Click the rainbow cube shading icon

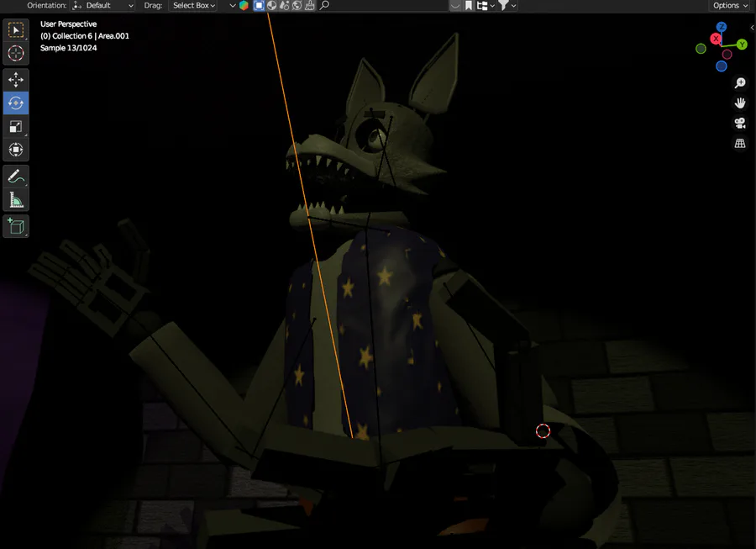pyautogui.click(x=244, y=5)
